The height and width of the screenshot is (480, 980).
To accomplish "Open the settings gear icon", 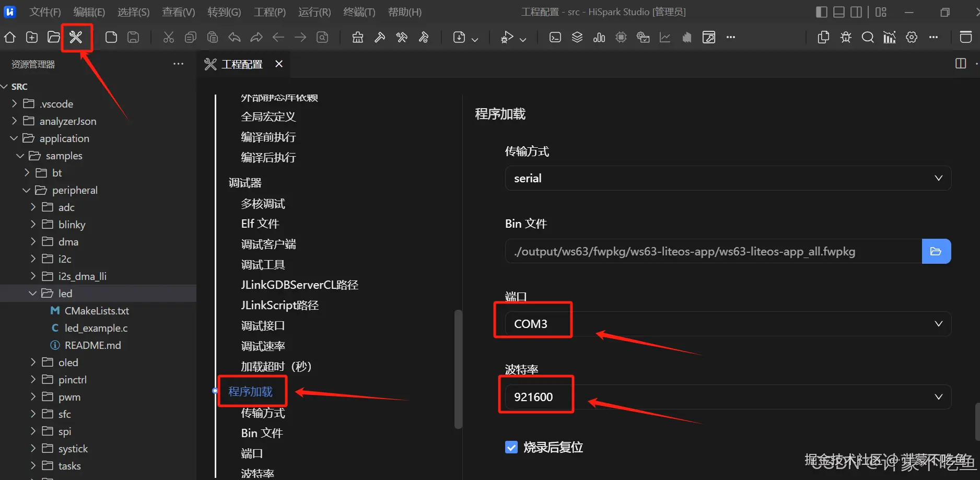I will click(912, 37).
